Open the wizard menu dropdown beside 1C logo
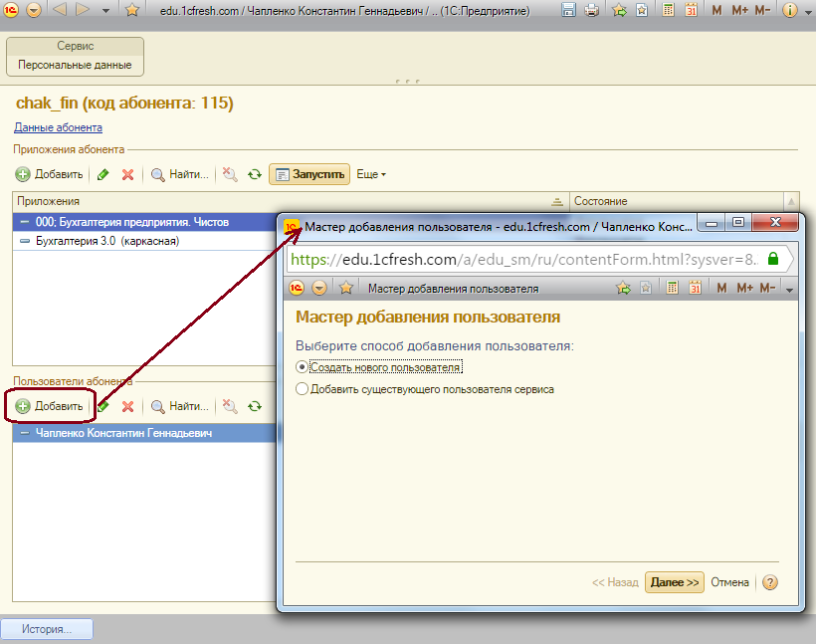816x644 pixels. pyautogui.click(x=319, y=288)
